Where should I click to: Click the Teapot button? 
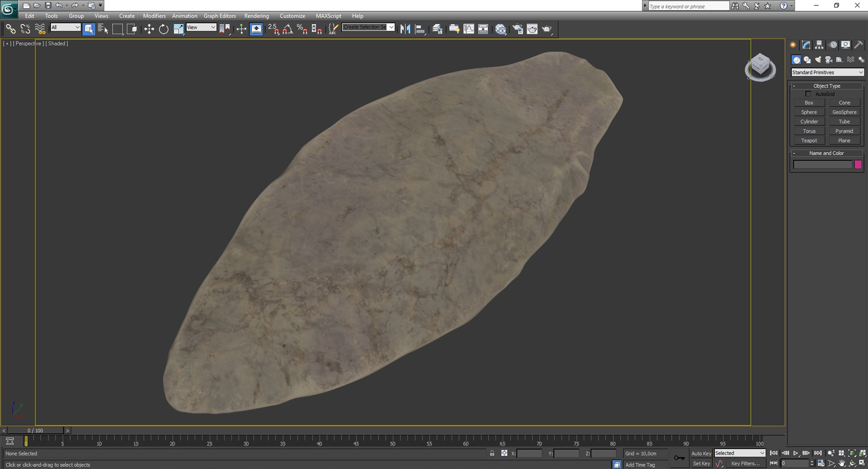pyautogui.click(x=809, y=141)
